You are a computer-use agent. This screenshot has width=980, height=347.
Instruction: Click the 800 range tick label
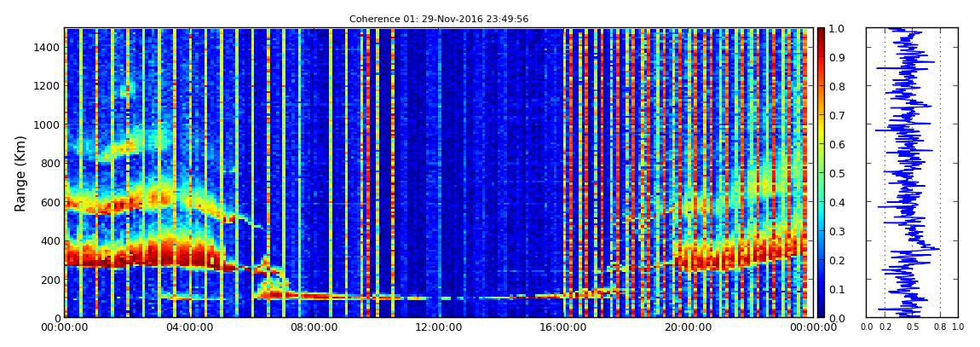tap(50, 163)
